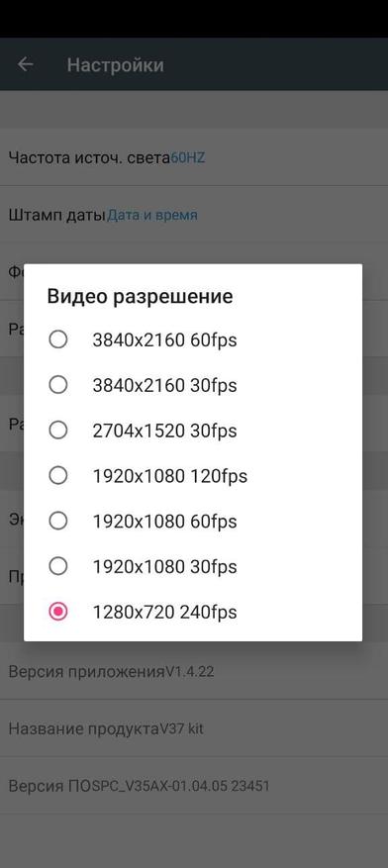Image resolution: width=388 pixels, height=868 pixels.
Task: Choose the 1280x720 240fps text label
Action: pos(164,613)
